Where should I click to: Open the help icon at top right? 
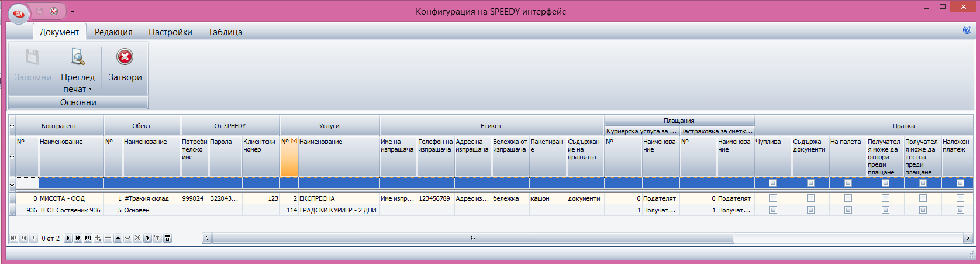(967, 30)
